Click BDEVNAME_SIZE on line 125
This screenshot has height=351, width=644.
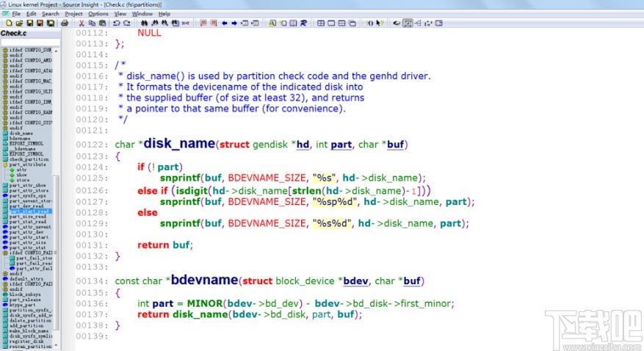click(x=267, y=178)
